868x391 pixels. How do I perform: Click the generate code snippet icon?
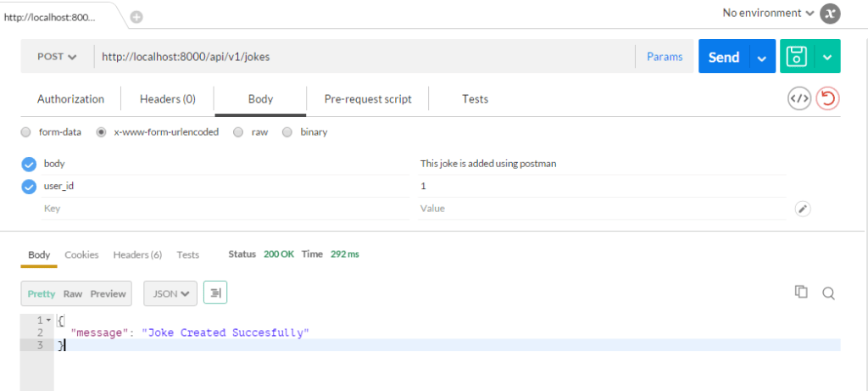(798, 99)
